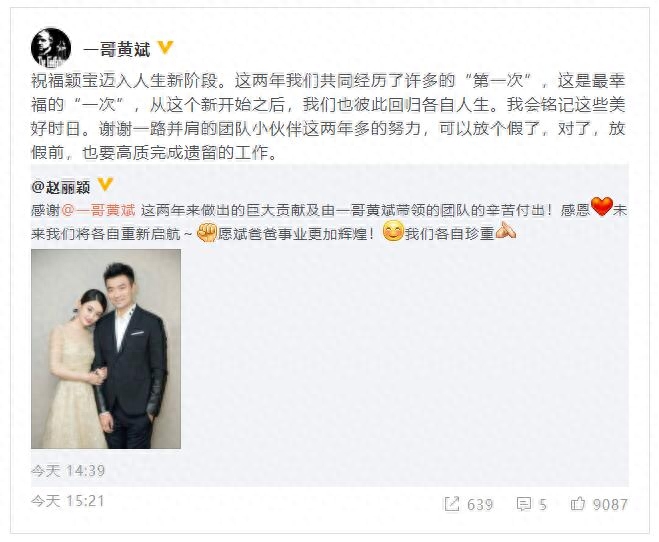Like the post with thumbs-up icon
Screen dimensions: 659x542
pyautogui.click(x=578, y=503)
